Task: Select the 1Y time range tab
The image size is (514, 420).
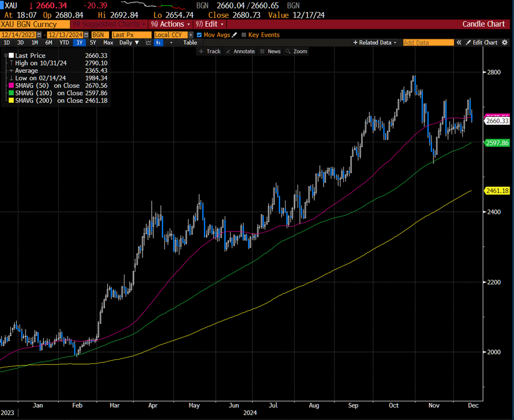Action: [79, 42]
